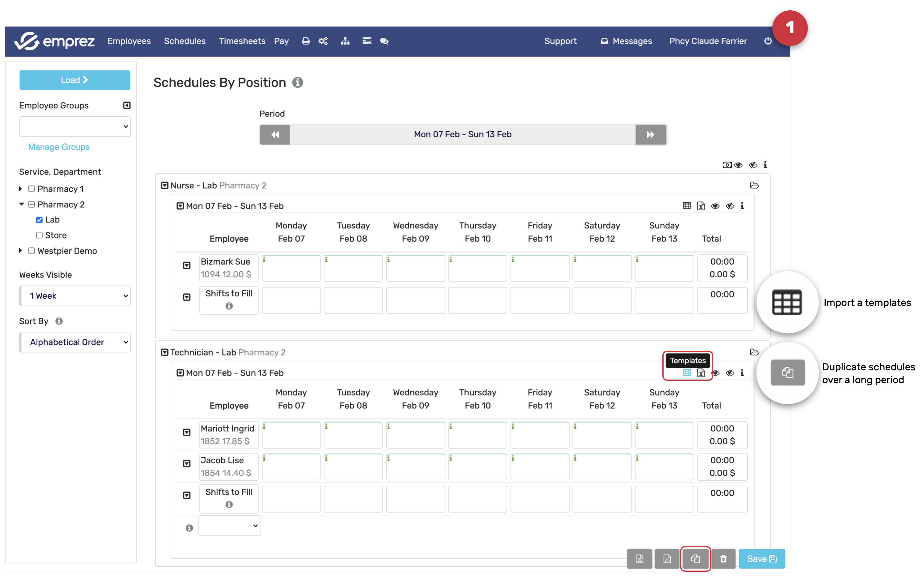The width and height of the screenshot is (924, 577).
Task: Click the trash delete button at bottom
Action: point(723,559)
